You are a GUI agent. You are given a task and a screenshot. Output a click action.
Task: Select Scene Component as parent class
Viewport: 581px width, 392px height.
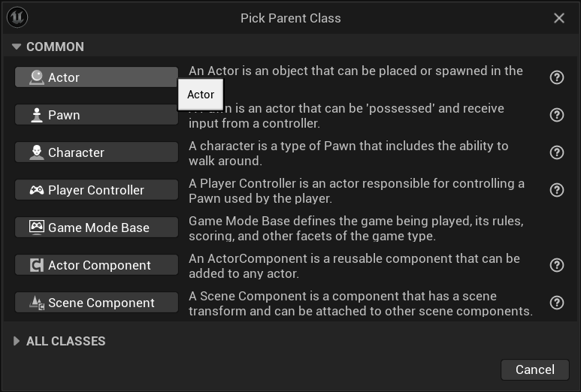click(x=96, y=303)
